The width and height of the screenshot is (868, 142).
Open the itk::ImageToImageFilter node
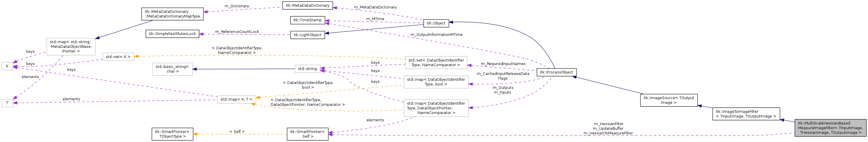[746, 114]
